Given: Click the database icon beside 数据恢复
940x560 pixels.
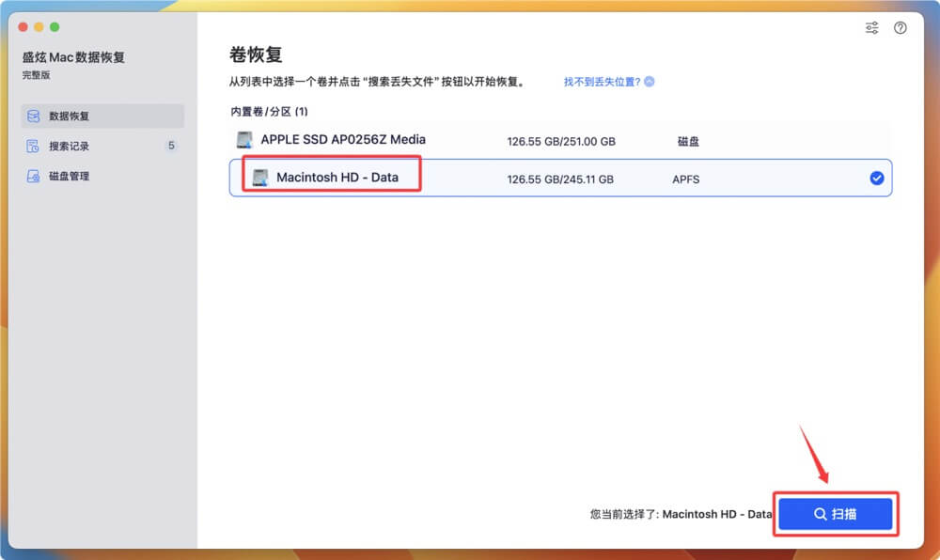Looking at the screenshot, I should 32,117.
